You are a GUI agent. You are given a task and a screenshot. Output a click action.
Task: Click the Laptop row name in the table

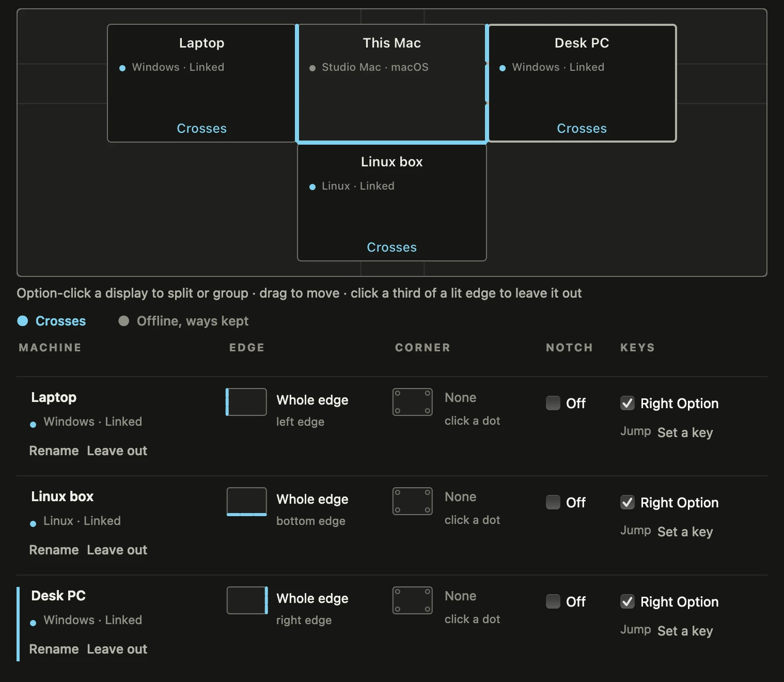pyautogui.click(x=54, y=397)
